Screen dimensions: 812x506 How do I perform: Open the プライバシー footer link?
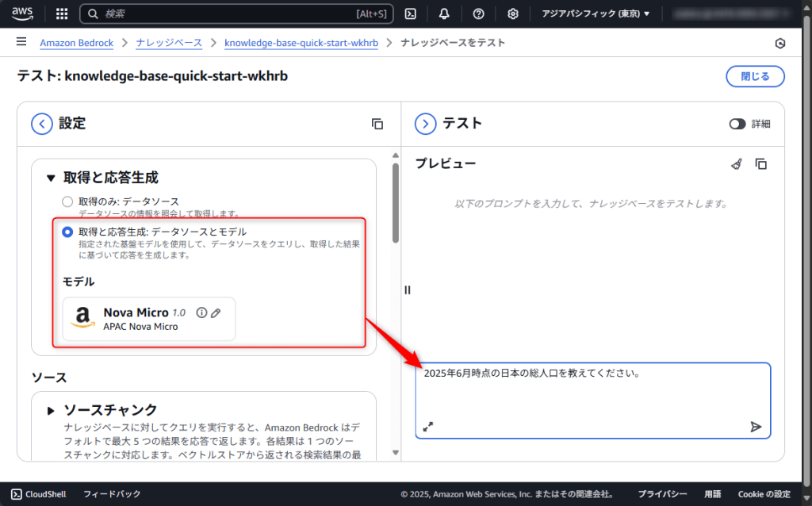662,494
